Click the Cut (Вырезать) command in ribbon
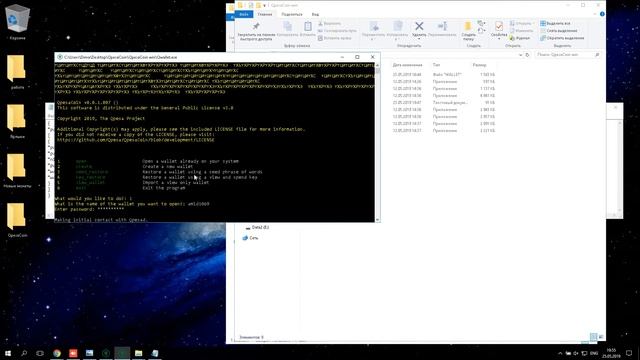 (x=330, y=24)
